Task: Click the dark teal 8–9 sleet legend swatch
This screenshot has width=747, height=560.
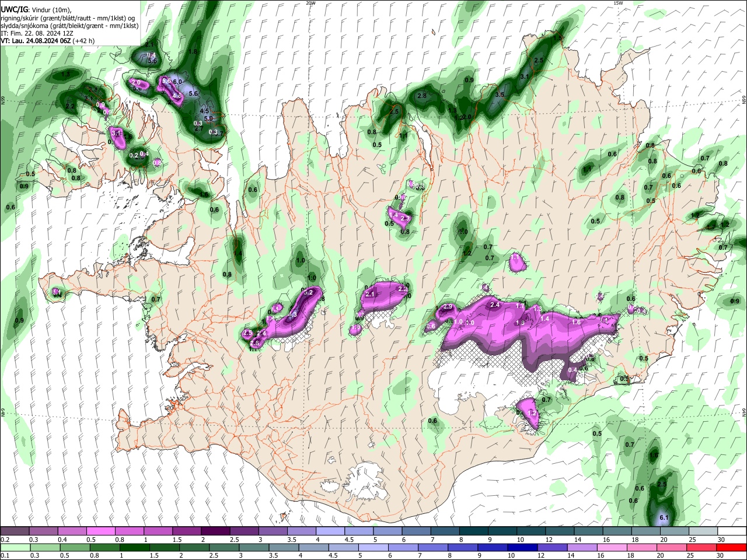Action: 473,531
